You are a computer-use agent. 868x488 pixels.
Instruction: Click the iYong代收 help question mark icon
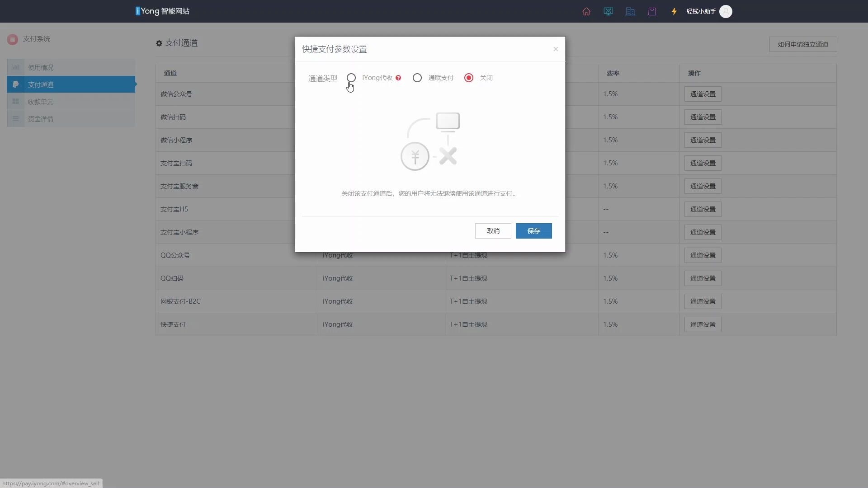click(398, 77)
